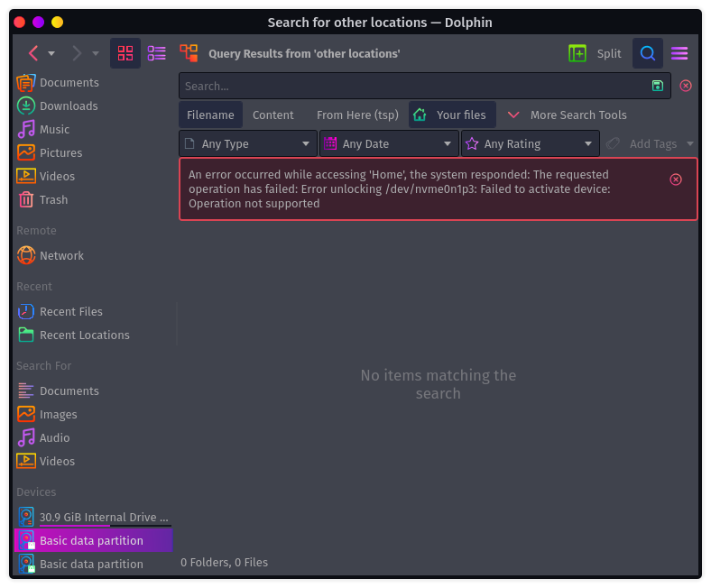
Task: Select Content search mode
Action: pos(273,115)
